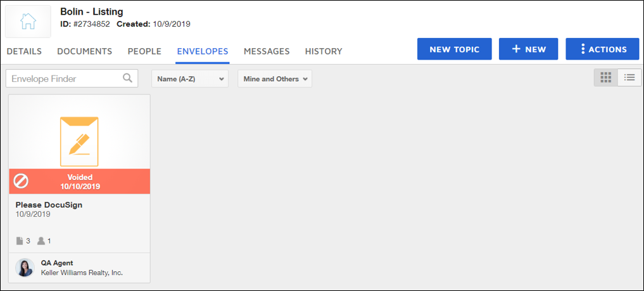The image size is (644, 291).
Task: Click the magnifying glass search icon
Action: coord(128,78)
